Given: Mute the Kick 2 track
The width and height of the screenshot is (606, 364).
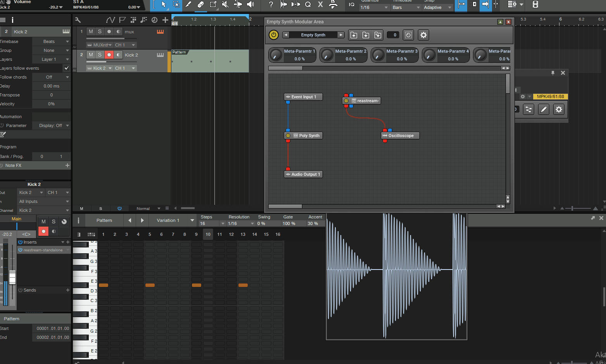Looking at the screenshot, I should 91,55.
